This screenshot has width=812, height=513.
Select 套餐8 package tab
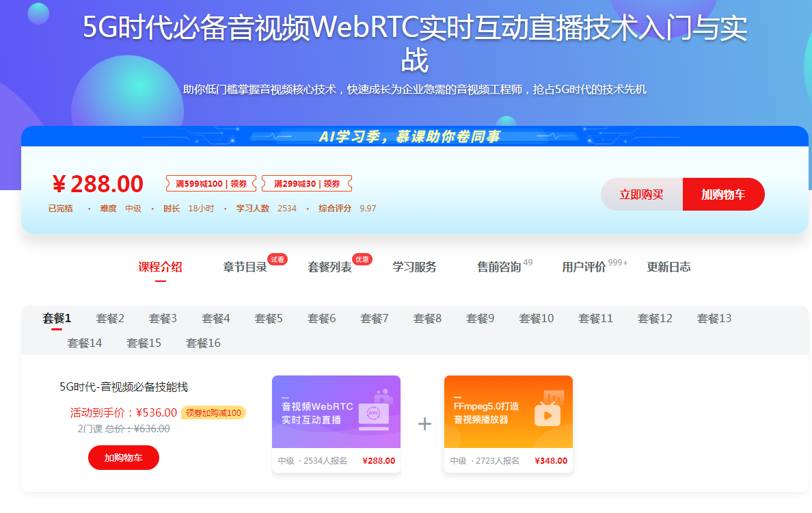(x=427, y=319)
